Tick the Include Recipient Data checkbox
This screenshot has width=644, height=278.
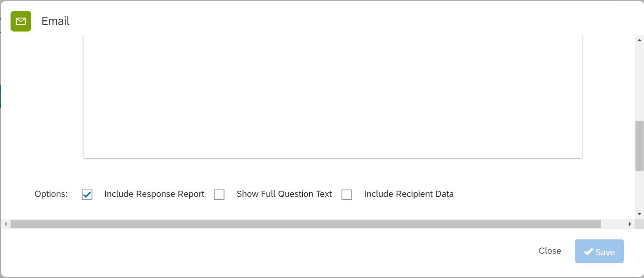[347, 195]
